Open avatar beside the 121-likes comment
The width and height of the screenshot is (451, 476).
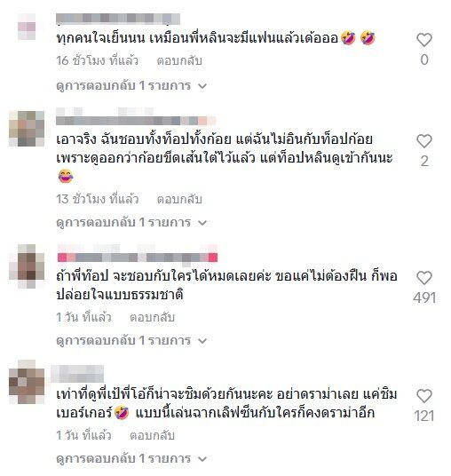coord(27,382)
